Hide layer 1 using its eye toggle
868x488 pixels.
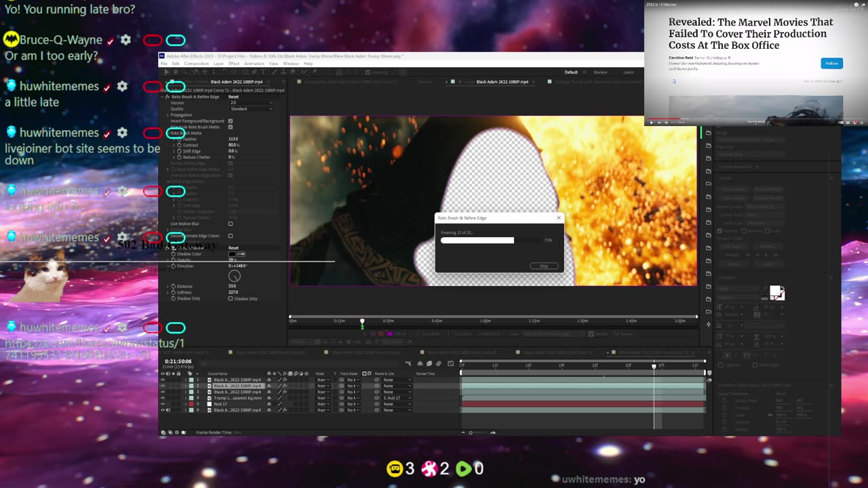click(163, 380)
